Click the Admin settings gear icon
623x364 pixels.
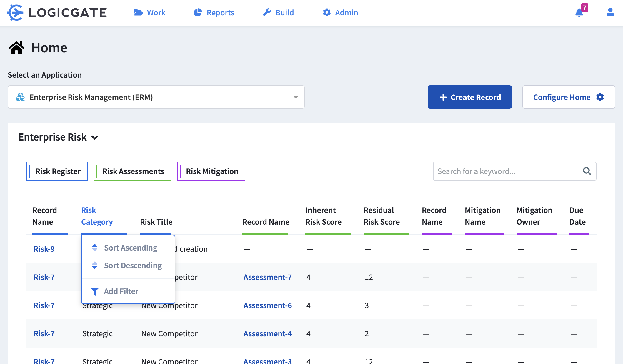tap(327, 12)
